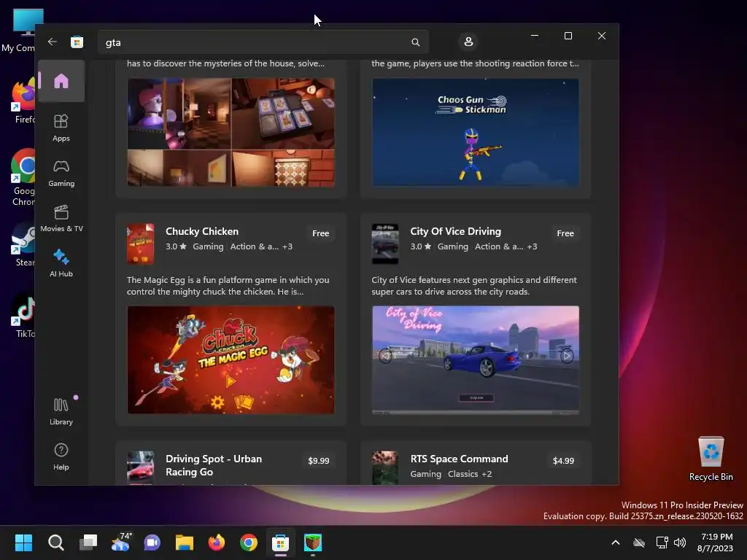Open the Gaming section in sidebar

click(x=61, y=174)
